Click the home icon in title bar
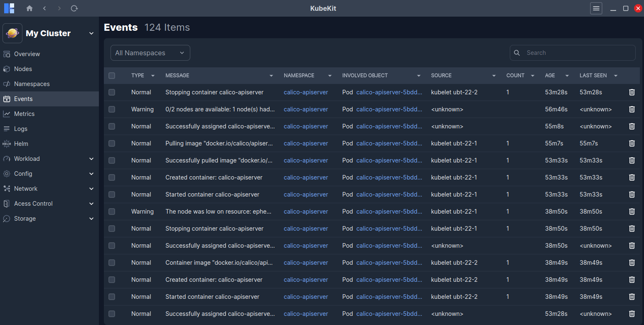The image size is (644, 325). (x=29, y=8)
